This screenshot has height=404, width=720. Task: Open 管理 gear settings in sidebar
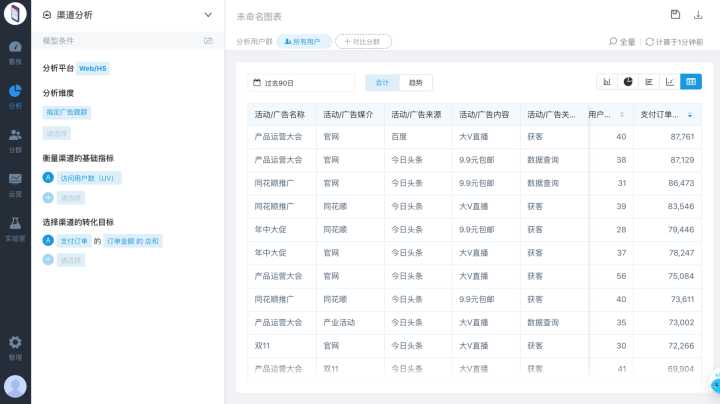tap(15, 346)
